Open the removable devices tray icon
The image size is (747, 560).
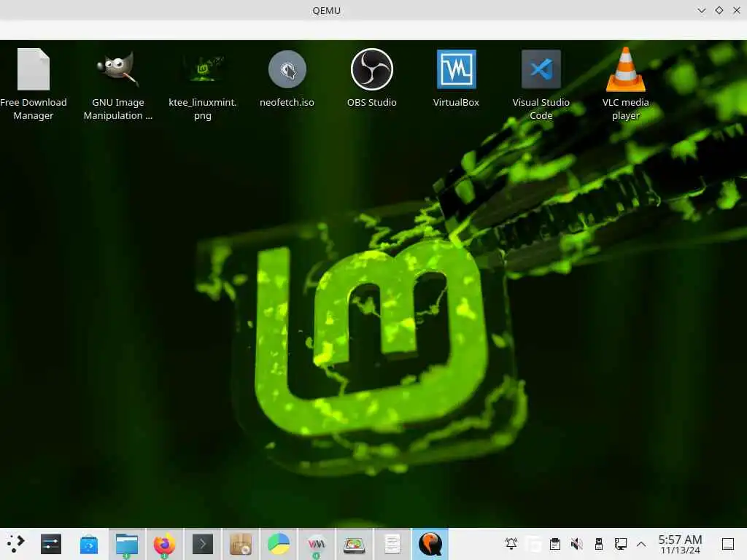[x=599, y=544]
